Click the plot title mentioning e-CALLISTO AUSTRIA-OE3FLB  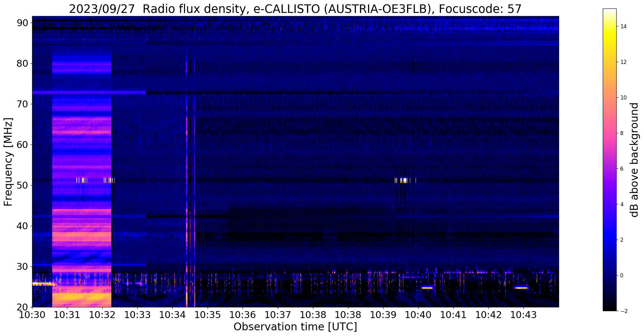point(295,9)
